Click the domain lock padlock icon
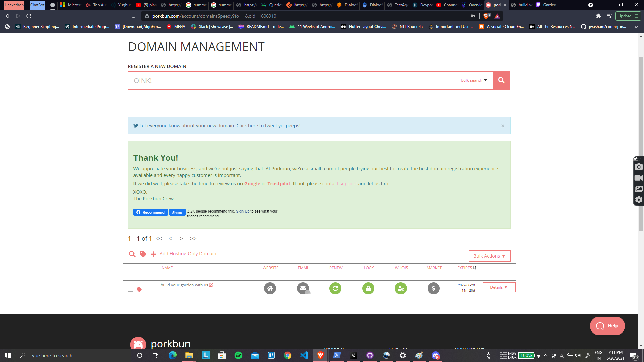644x362 pixels. click(x=368, y=288)
